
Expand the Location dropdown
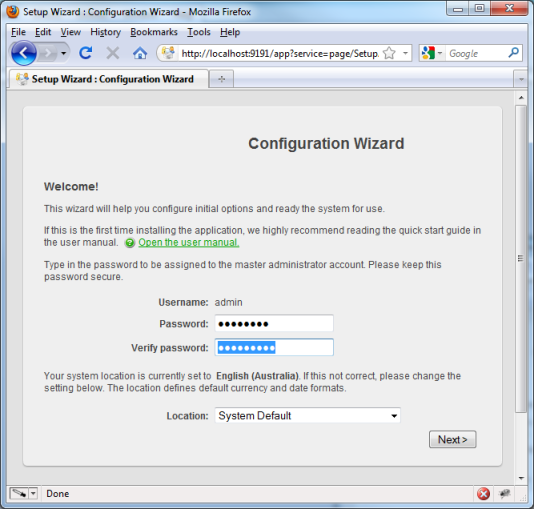(x=308, y=415)
